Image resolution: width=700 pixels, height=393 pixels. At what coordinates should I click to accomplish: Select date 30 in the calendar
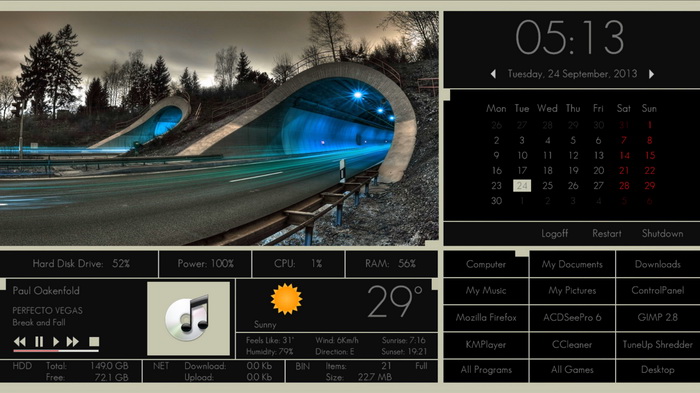coord(496,201)
